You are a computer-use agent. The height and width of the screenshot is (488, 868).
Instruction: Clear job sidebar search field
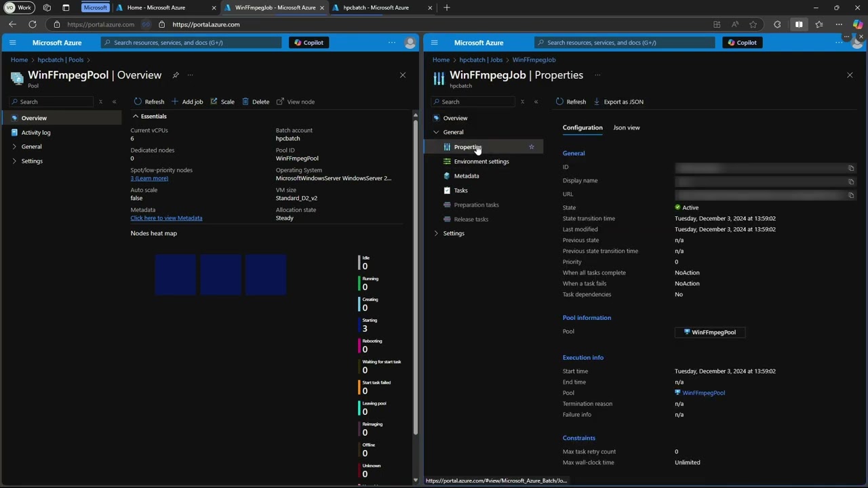[522, 102]
